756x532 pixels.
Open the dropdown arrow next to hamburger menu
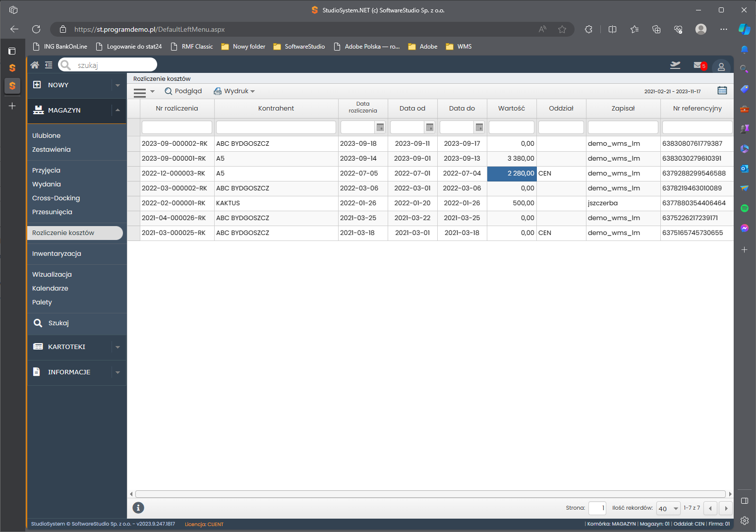[x=152, y=92]
